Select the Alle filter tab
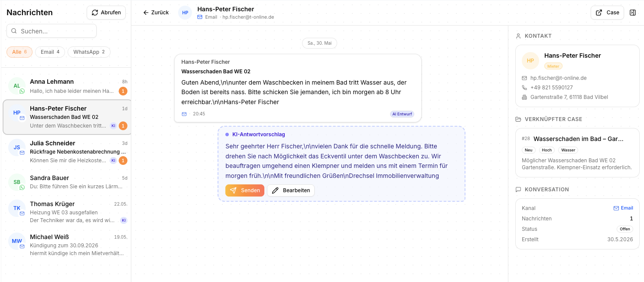 (x=20, y=52)
